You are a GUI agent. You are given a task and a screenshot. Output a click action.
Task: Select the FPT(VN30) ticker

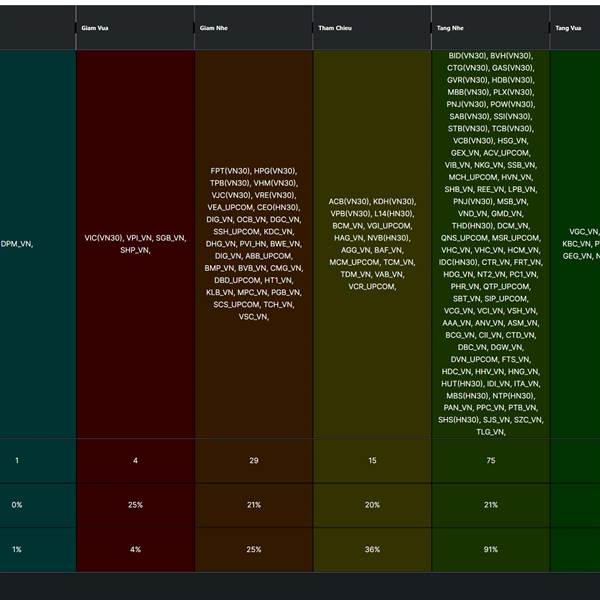pos(230,171)
